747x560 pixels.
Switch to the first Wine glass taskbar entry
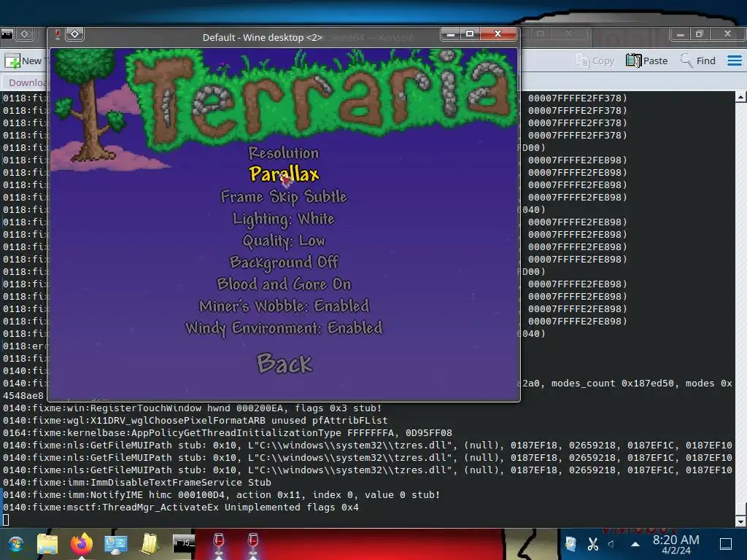219,544
